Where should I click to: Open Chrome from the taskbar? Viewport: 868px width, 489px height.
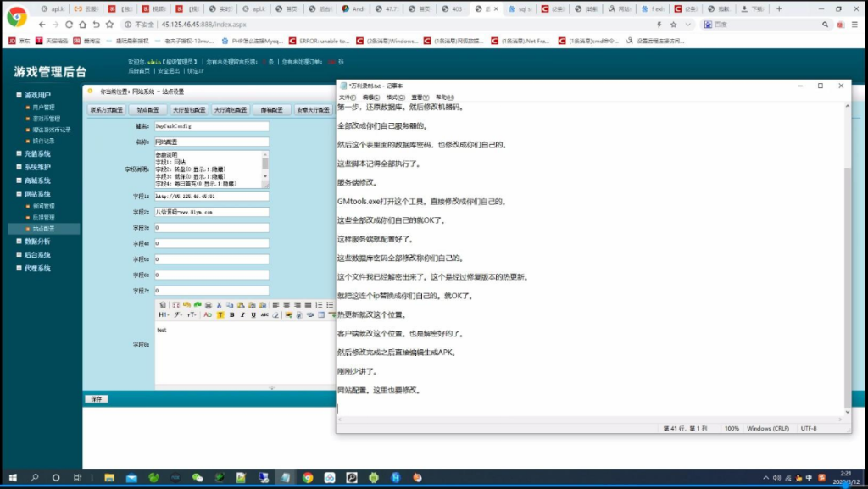[x=308, y=477]
